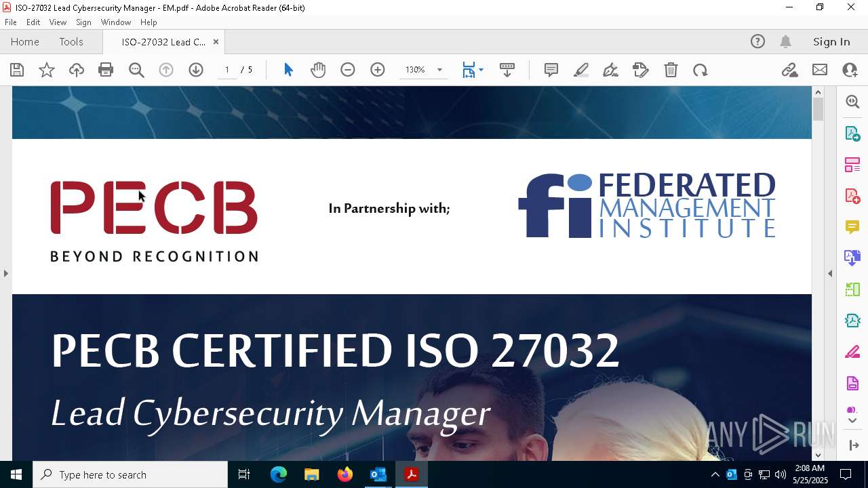The image size is (868, 488).
Task: Open the teal Compress PDF tool in right pane
Action: 852,321
